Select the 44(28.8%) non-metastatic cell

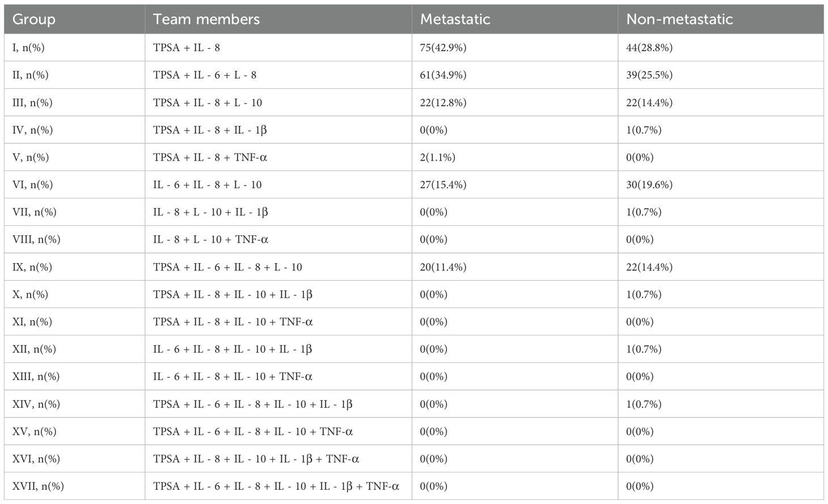pyautogui.click(x=649, y=48)
